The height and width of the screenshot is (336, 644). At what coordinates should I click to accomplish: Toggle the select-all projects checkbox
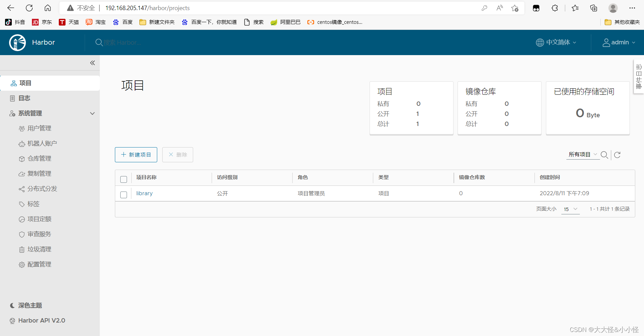tap(124, 179)
